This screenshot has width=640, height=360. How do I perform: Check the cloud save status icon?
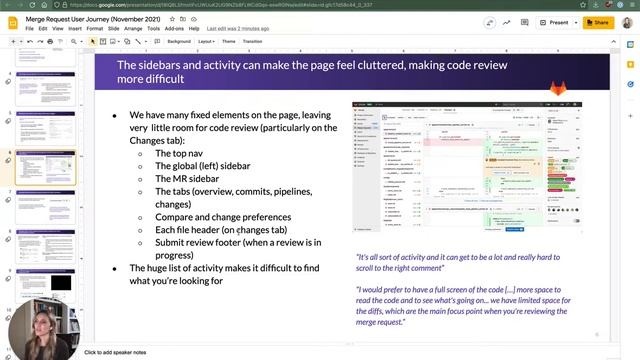[x=194, y=19]
